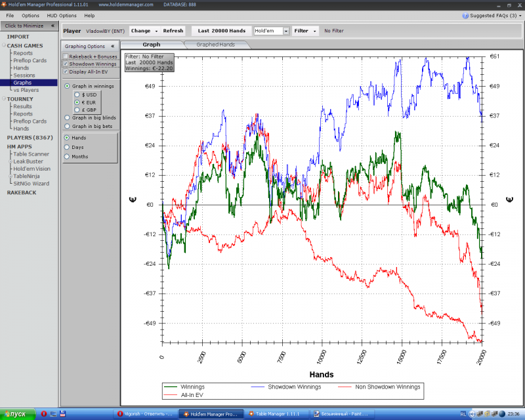
Task: Click the No Filter status text
Action: [334, 31]
